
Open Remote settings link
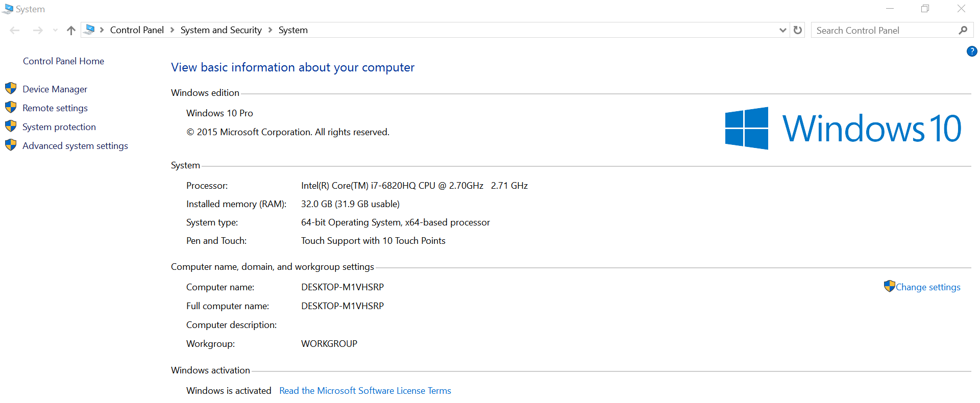click(x=55, y=108)
